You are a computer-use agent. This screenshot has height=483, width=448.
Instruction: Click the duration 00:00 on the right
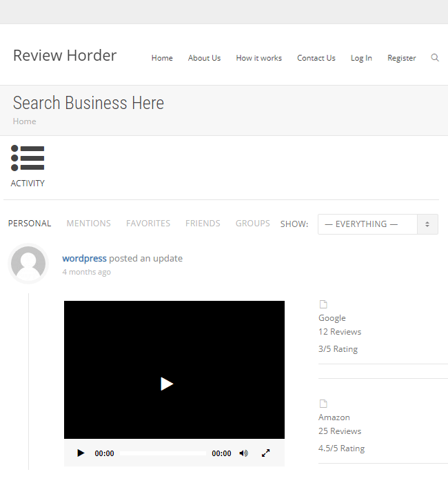point(221,453)
